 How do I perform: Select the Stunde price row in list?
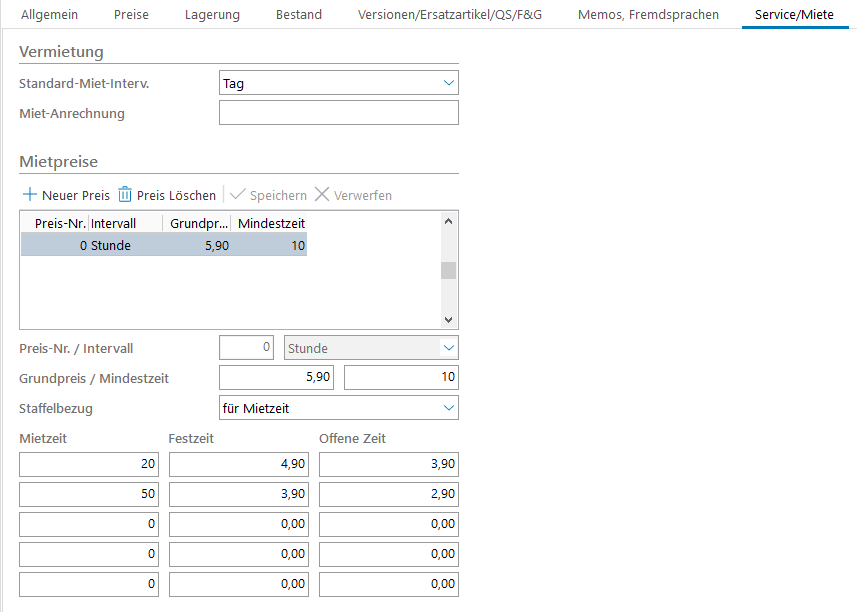(x=164, y=245)
